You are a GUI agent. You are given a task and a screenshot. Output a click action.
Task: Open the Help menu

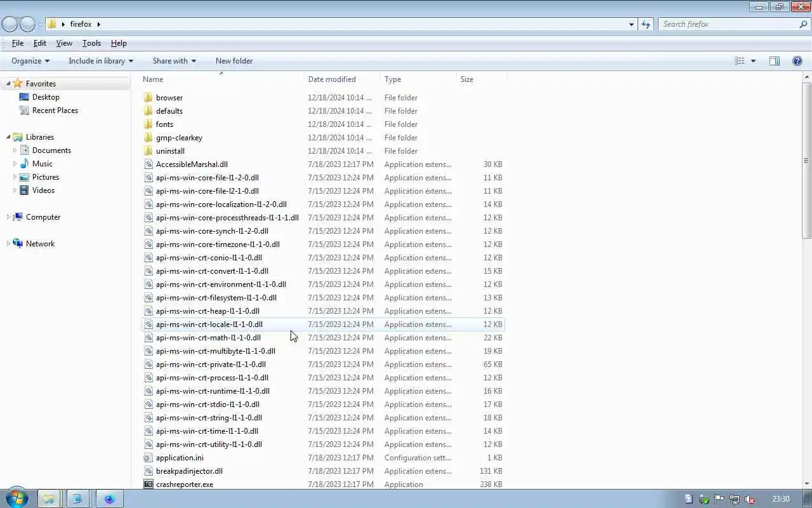(x=119, y=43)
